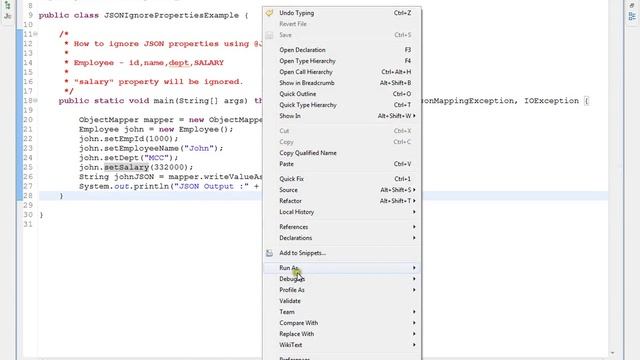Image resolution: width=640 pixels, height=360 pixels.
Task: Click Copy Qualified Name
Action: click(x=342, y=153)
